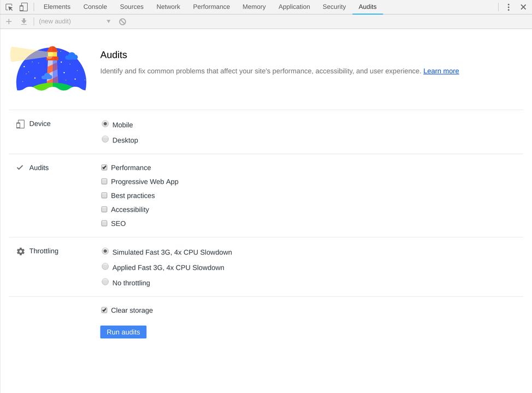Tick the SEO checkbox
This screenshot has width=532, height=393.
tap(104, 223)
